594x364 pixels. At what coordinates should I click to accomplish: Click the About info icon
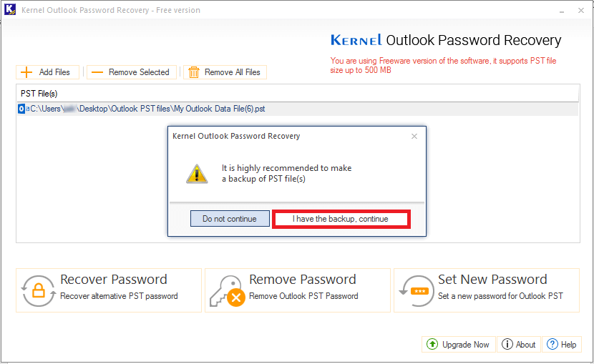(x=507, y=344)
